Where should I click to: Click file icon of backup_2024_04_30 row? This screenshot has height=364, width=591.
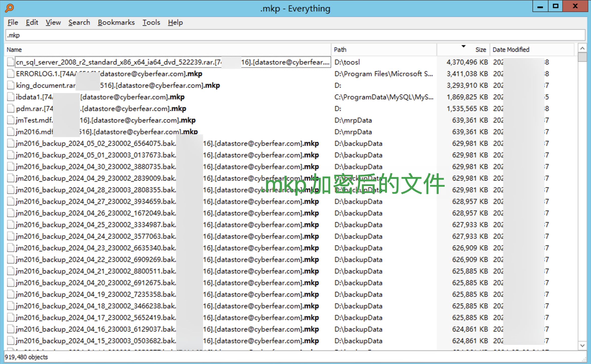tap(11, 167)
